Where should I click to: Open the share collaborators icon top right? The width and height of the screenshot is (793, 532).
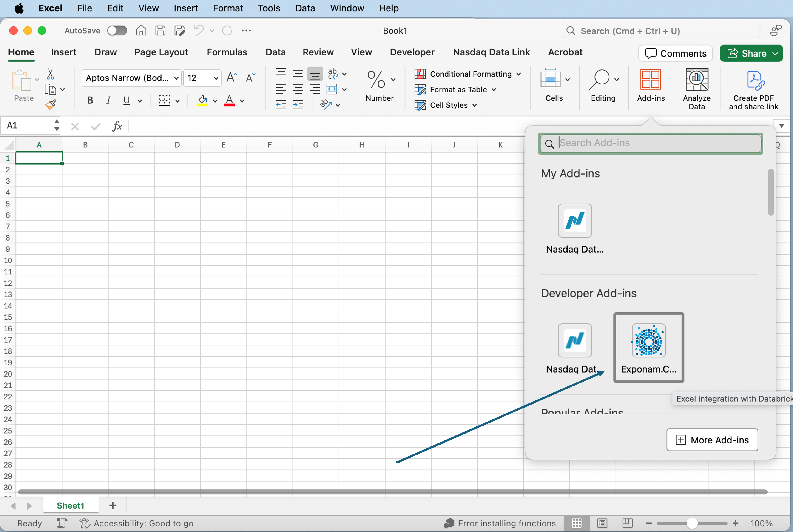point(776,31)
